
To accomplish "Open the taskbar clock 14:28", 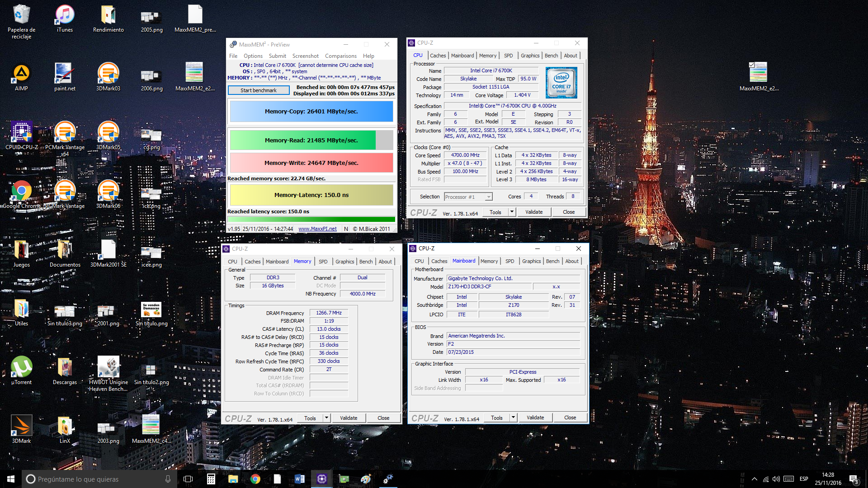I will (x=828, y=479).
